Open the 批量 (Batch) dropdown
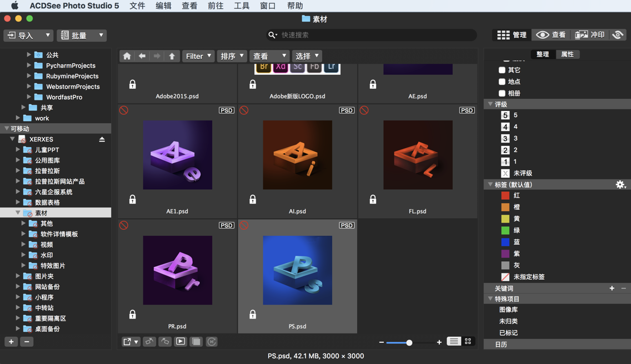Screen dimensions: 631x364 pyautogui.click(x=81, y=35)
